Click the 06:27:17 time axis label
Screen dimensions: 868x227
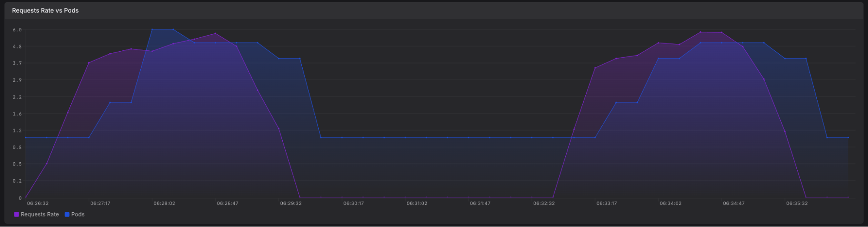(101, 204)
